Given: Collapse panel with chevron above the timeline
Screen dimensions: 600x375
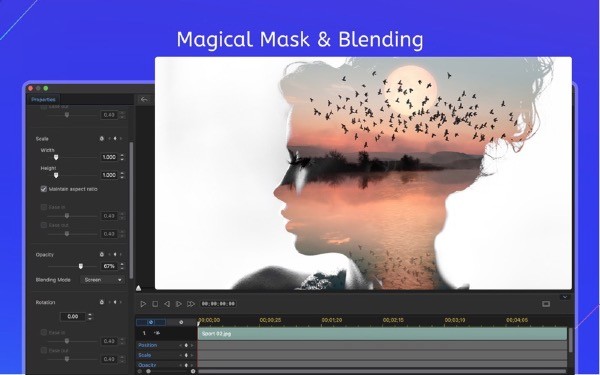Looking at the screenshot, I should pyautogui.click(x=565, y=297).
